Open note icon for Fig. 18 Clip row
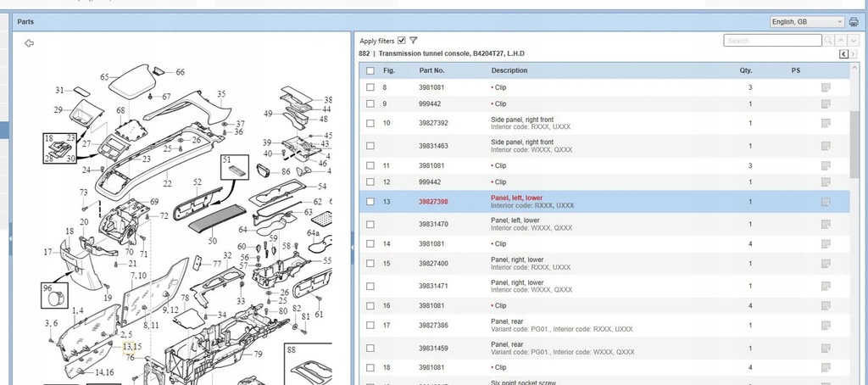Viewport: 868px width, 385px height. pos(826,368)
